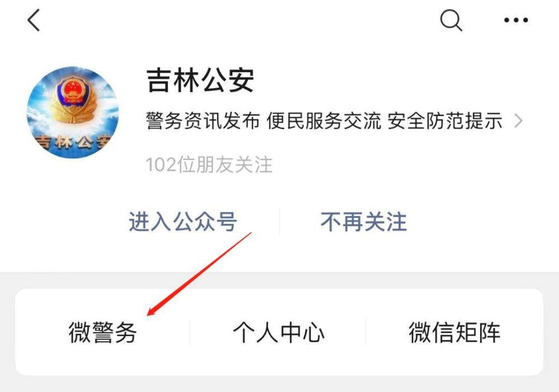This screenshot has width=559, height=392.
Task: Tap the police badge emblem in avatar
Action: point(73,99)
